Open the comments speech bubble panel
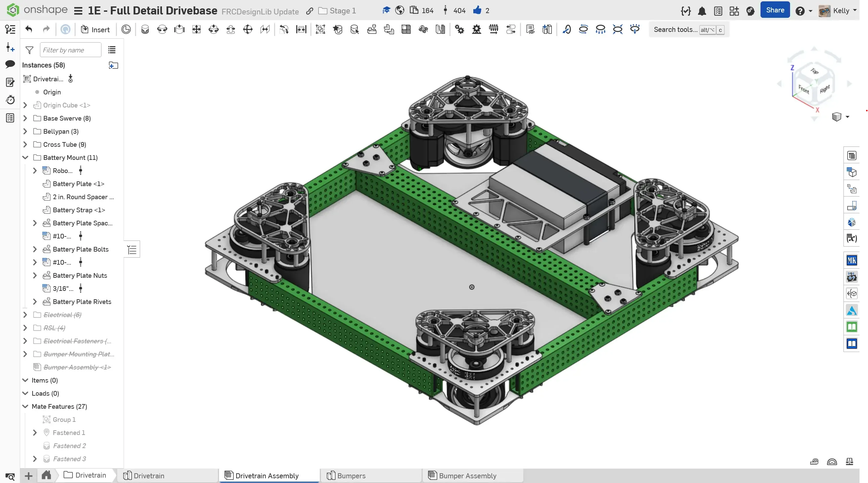This screenshot has height=483, width=868. [x=10, y=64]
